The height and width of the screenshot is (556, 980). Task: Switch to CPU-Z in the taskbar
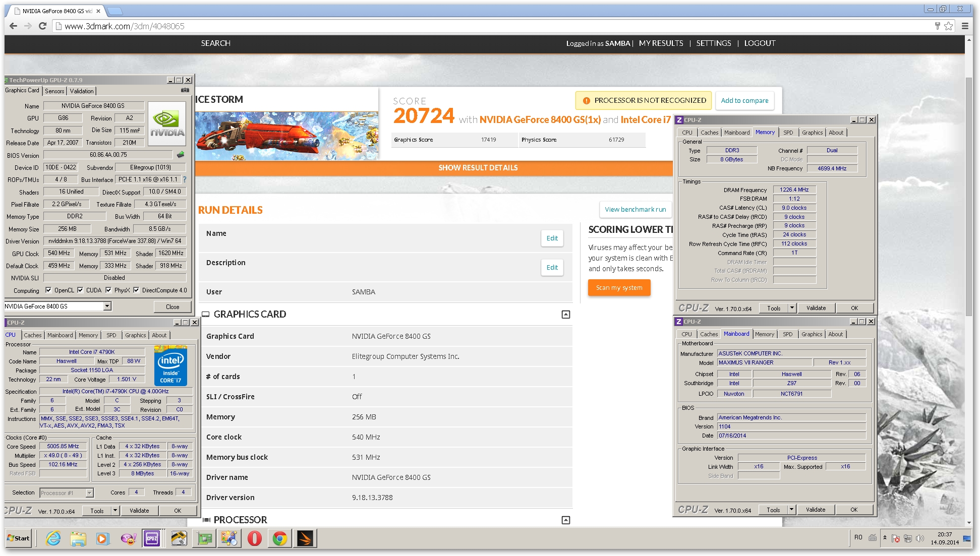(152, 538)
